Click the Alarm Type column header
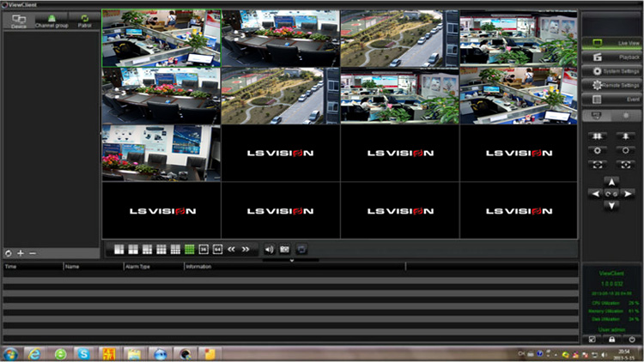The width and height of the screenshot is (644, 362). tap(137, 267)
